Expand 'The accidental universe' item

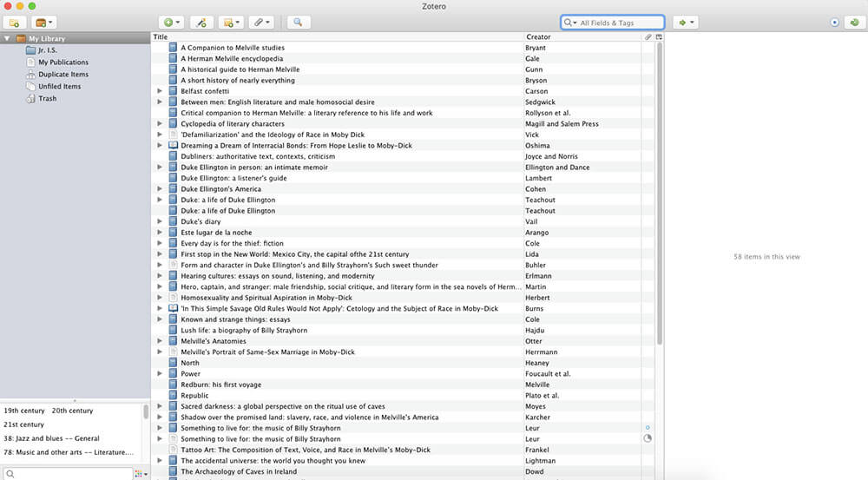tap(160, 461)
